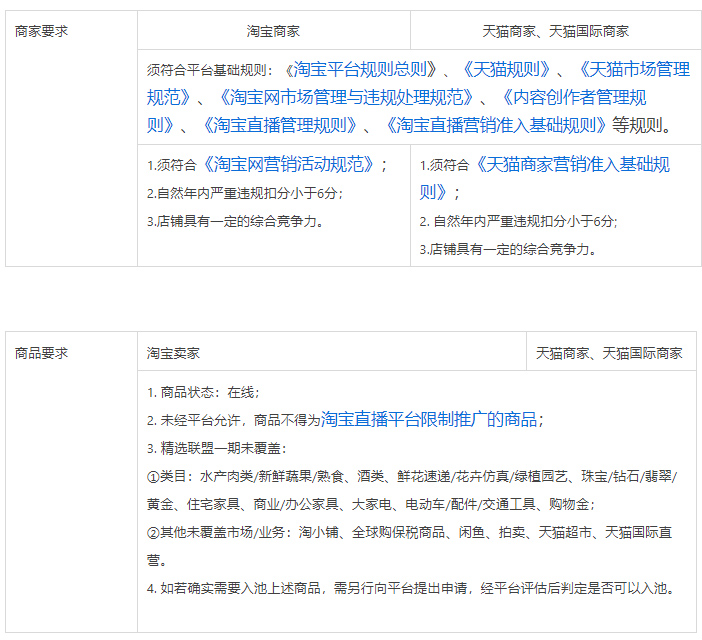The width and height of the screenshot is (702, 640).
Task: Open the 《淘宝网市场管理与违规处理规范》 link
Action: tap(346, 97)
